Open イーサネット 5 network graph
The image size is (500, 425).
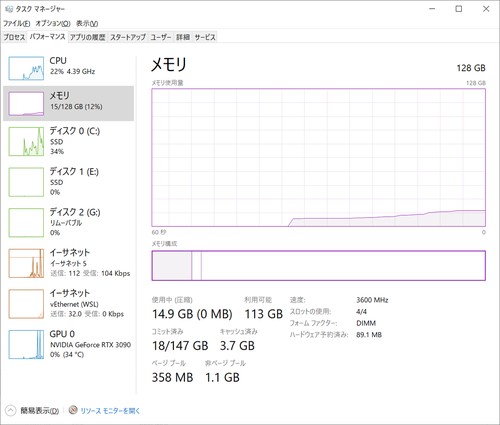pos(68,263)
